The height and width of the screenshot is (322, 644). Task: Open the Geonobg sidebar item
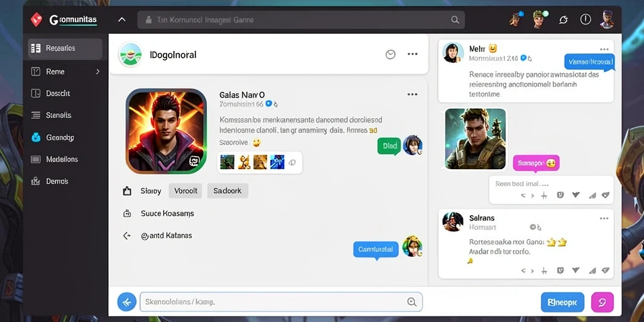pos(65,138)
